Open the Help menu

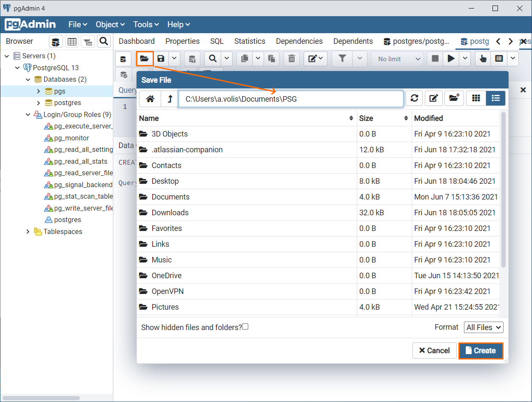(x=179, y=25)
